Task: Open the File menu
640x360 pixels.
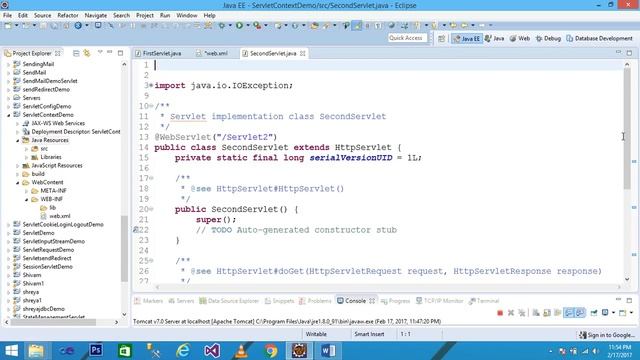Action: click(x=7, y=15)
